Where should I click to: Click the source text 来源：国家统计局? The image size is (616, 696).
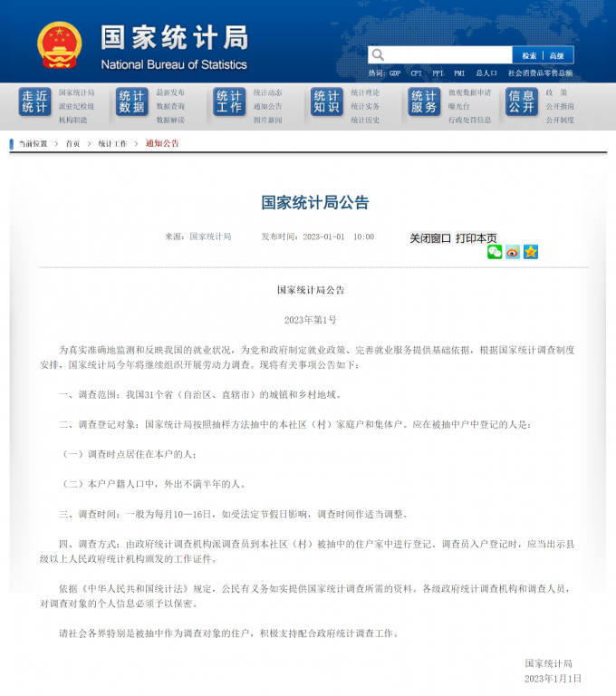[x=198, y=237]
